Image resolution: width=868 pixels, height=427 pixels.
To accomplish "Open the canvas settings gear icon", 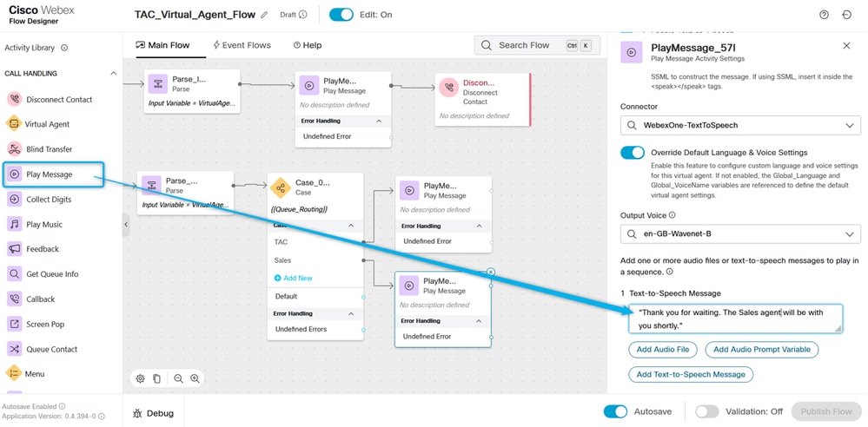I will [x=141, y=379].
